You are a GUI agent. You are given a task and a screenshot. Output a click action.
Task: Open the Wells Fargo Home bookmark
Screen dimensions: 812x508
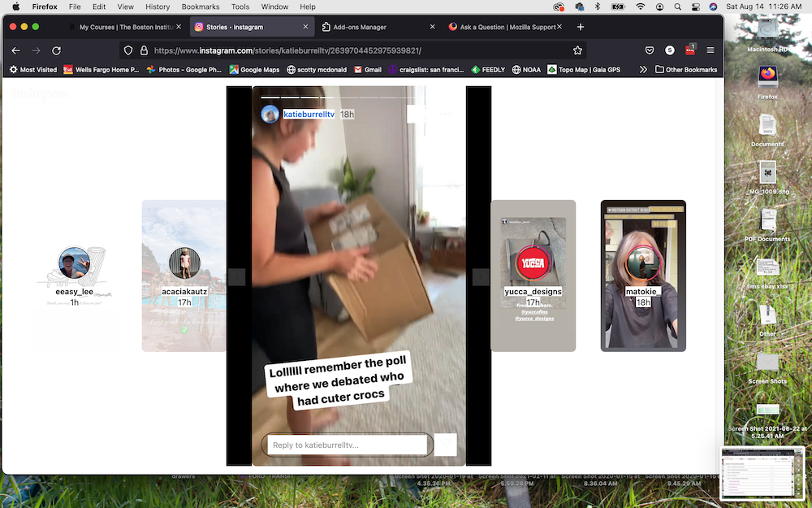point(101,69)
